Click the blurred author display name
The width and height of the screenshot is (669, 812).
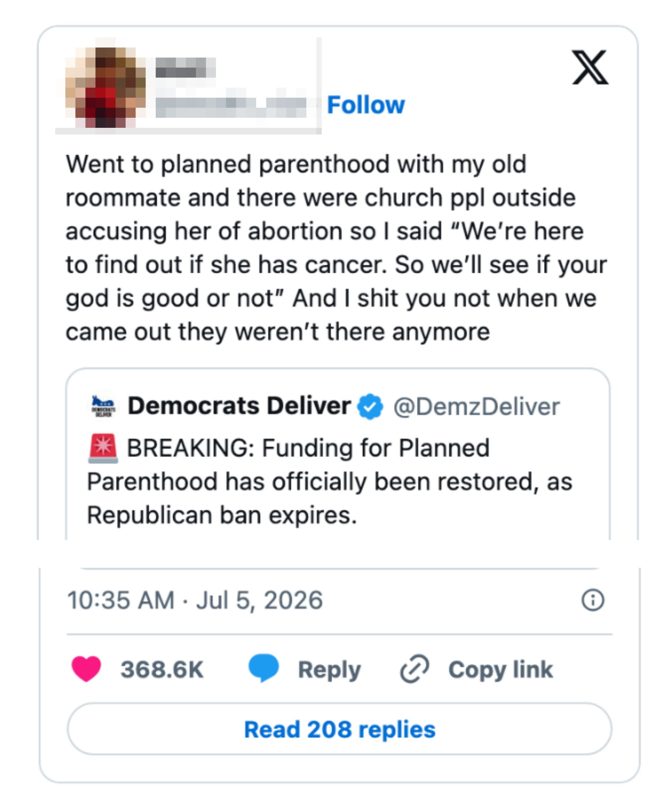(x=185, y=68)
